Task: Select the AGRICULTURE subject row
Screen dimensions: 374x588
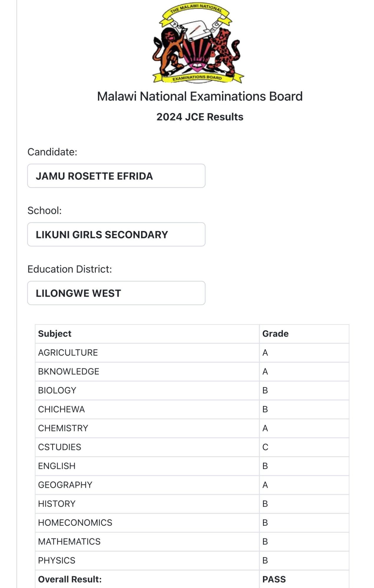Action: [x=192, y=353]
